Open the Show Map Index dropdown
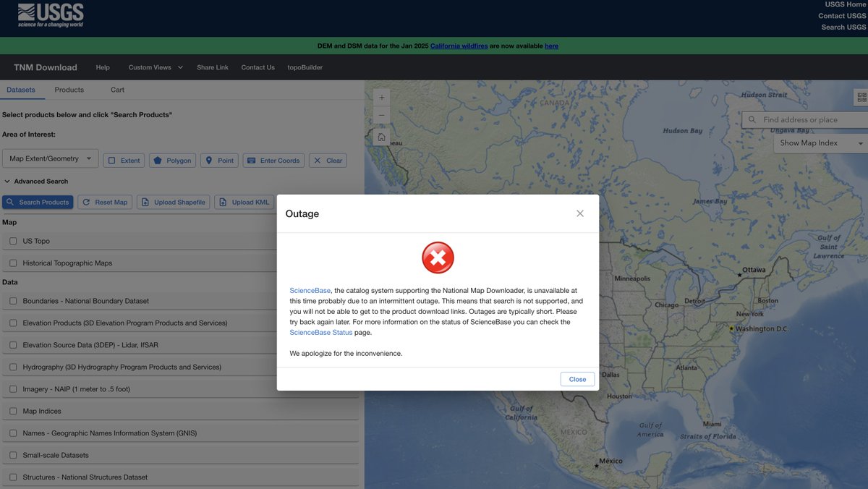 click(821, 143)
